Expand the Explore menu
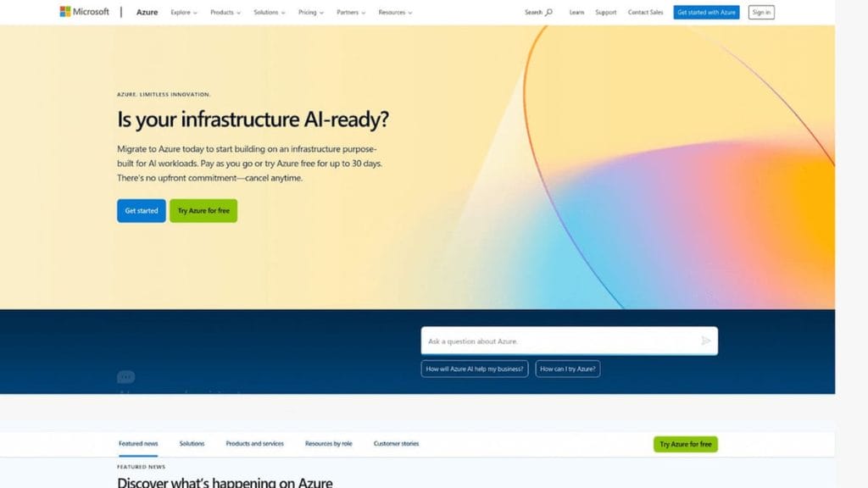 pos(184,12)
